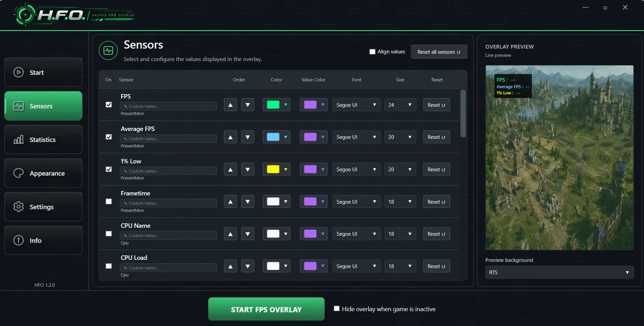644x326 pixels.
Task: Move CPU Name sensor down
Action: click(248, 234)
